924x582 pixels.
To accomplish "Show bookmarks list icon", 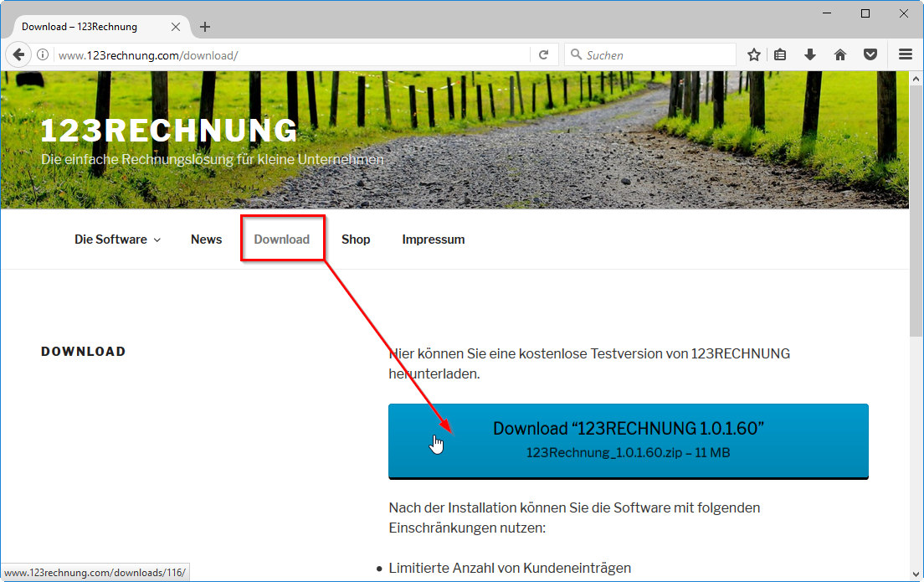I will pyautogui.click(x=780, y=54).
